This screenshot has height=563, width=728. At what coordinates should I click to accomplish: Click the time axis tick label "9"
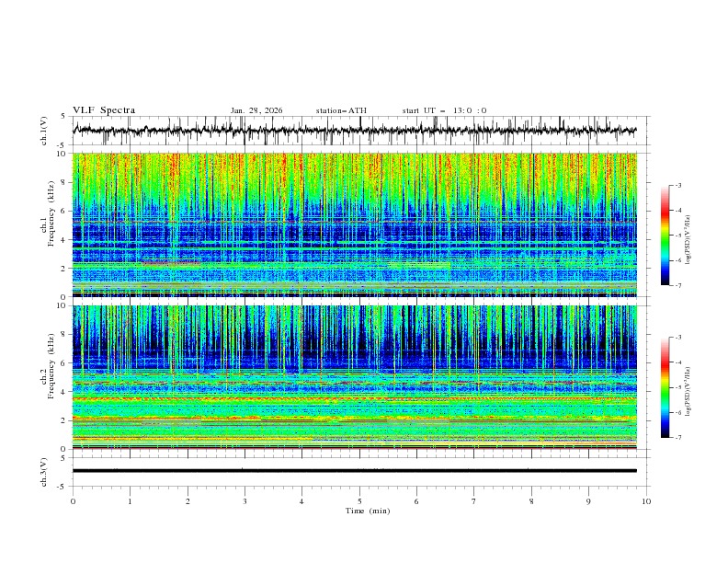[588, 501]
